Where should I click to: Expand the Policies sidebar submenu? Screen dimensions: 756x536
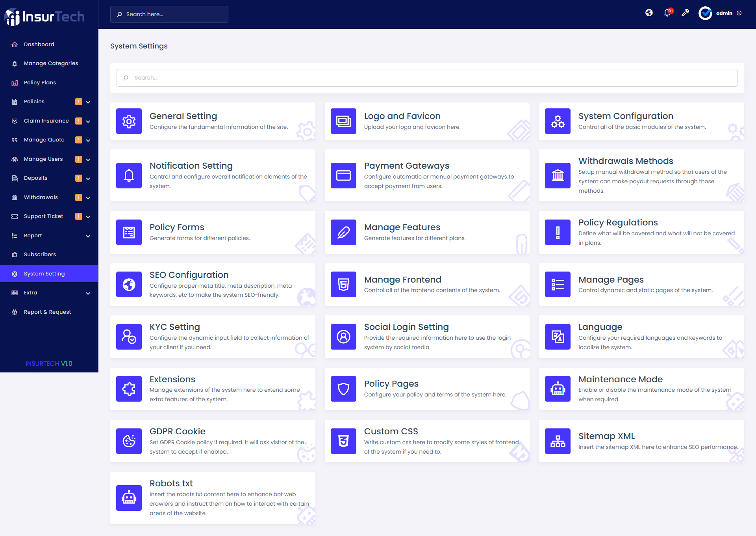tap(88, 102)
